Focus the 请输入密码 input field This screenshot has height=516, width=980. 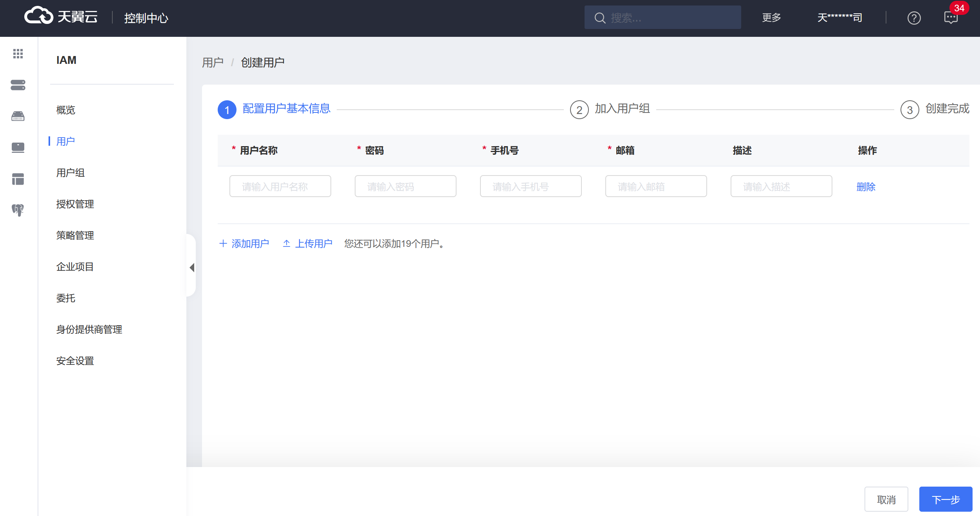click(406, 186)
